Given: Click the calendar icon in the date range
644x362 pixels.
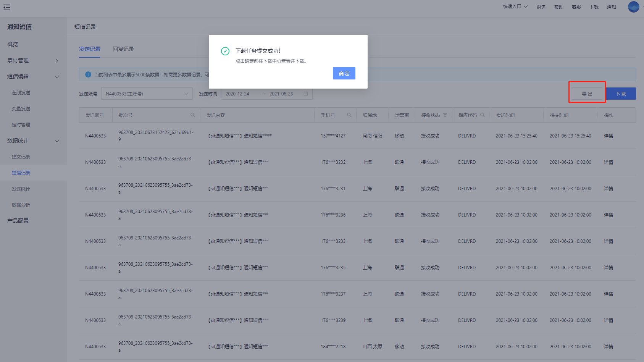Looking at the screenshot, I should click(x=306, y=94).
